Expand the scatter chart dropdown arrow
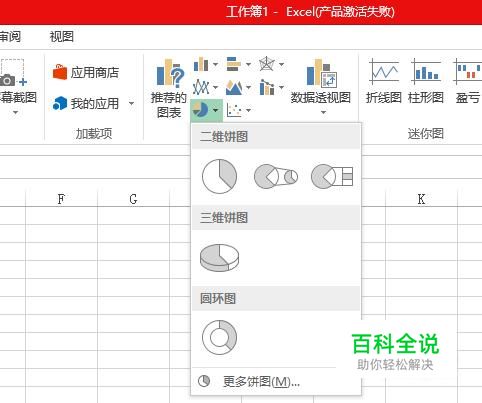Image resolution: width=482 pixels, height=403 pixels. tap(248, 110)
